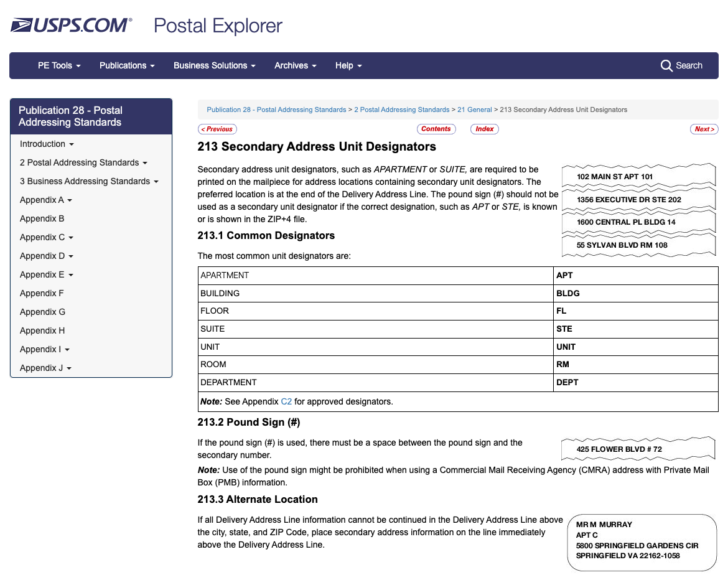Screen dimensions: 728x585
Task: Expand Appendix E in the sidebar
Action: [47, 274]
